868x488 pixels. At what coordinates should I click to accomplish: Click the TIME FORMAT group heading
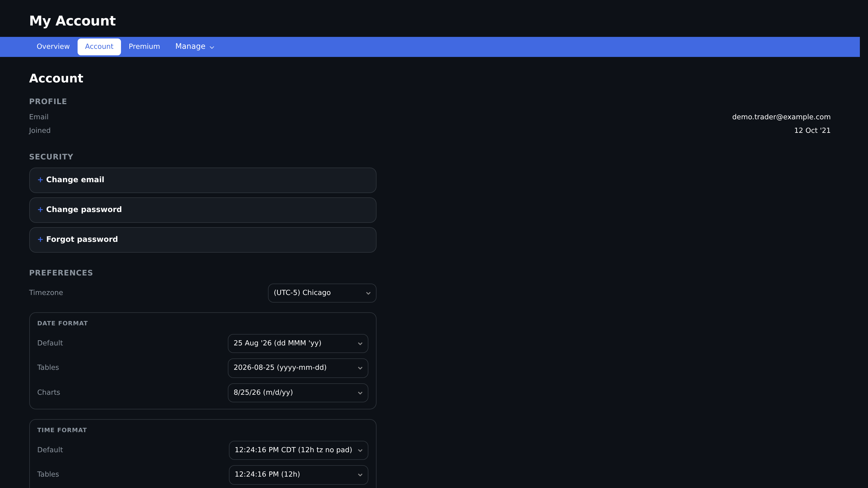(x=62, y=430)
